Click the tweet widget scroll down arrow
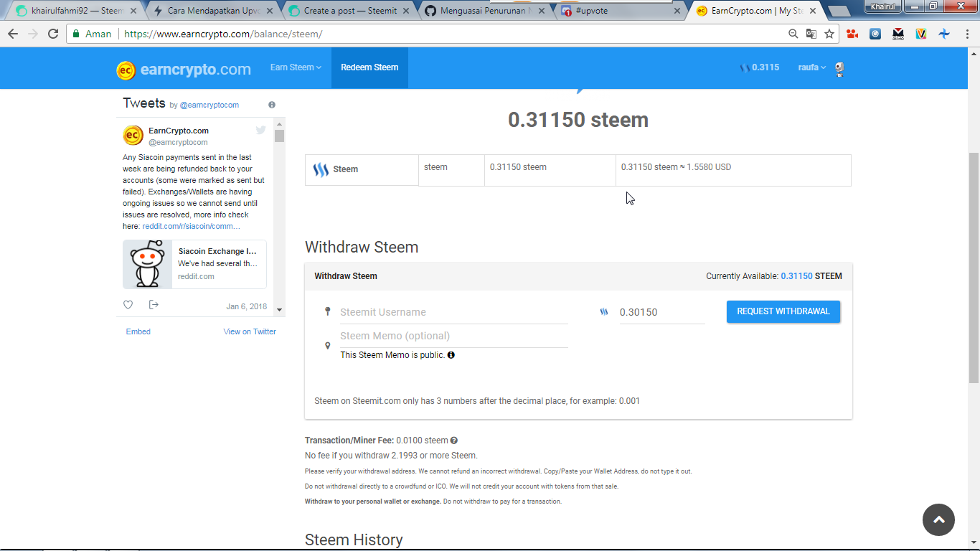Screen dimensions: 980x551 (x=280, y=310)
